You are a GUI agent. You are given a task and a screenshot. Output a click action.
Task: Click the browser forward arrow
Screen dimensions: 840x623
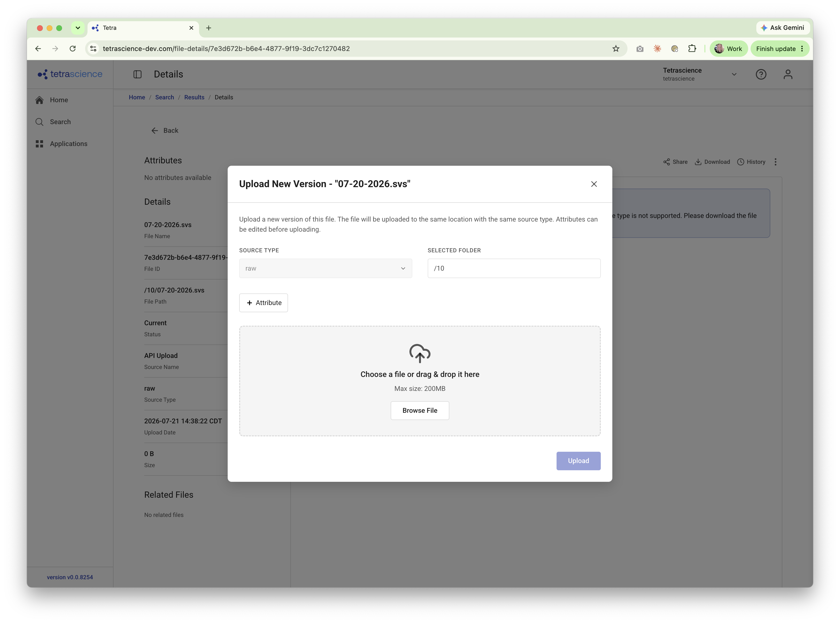[55, 49]
